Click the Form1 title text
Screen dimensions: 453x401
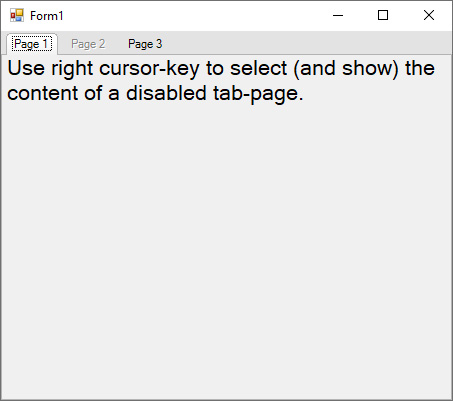[x=47, y=16]
